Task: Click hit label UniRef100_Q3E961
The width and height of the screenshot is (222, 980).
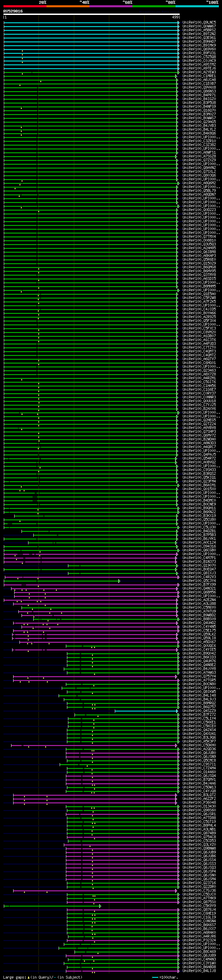Action: point(199,38)
